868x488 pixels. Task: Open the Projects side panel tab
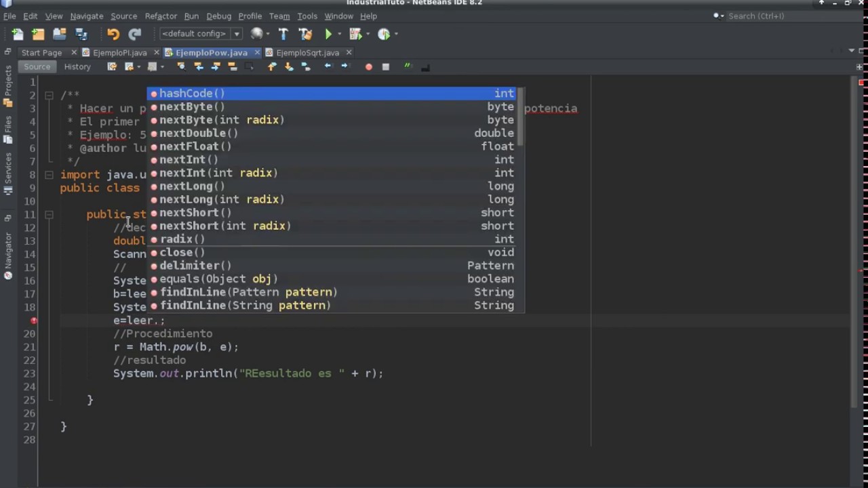pos(8,87)
